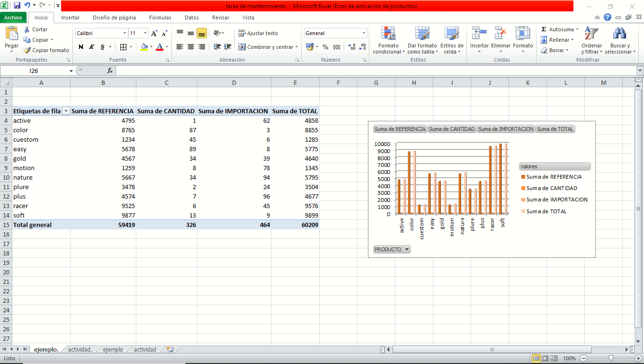Click Dar formato como tabla button
The image size is (644, 364).
point(422,40)
